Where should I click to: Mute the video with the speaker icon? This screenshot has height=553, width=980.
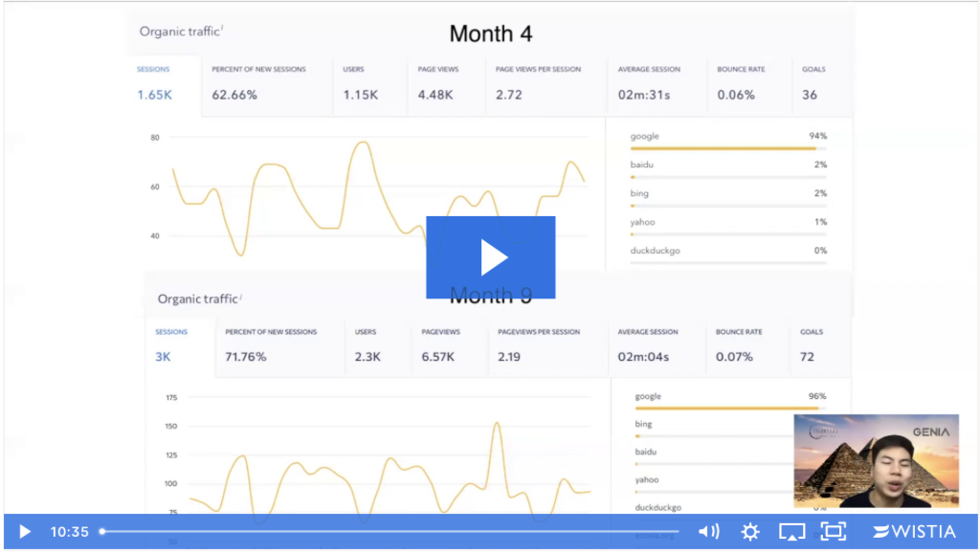click(x=708, y=531)
